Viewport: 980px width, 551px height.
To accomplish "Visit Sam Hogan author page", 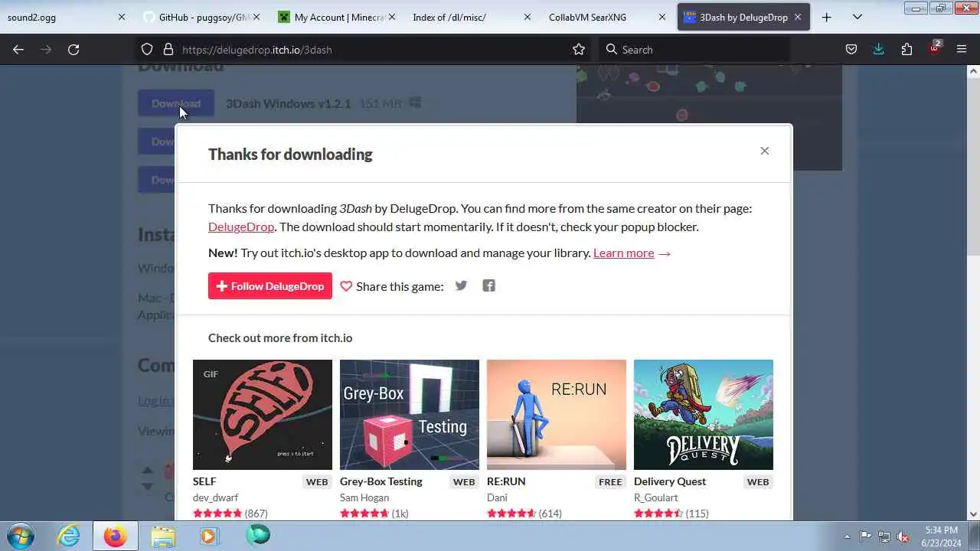I will pyautogui.click(x=364, y=497).
